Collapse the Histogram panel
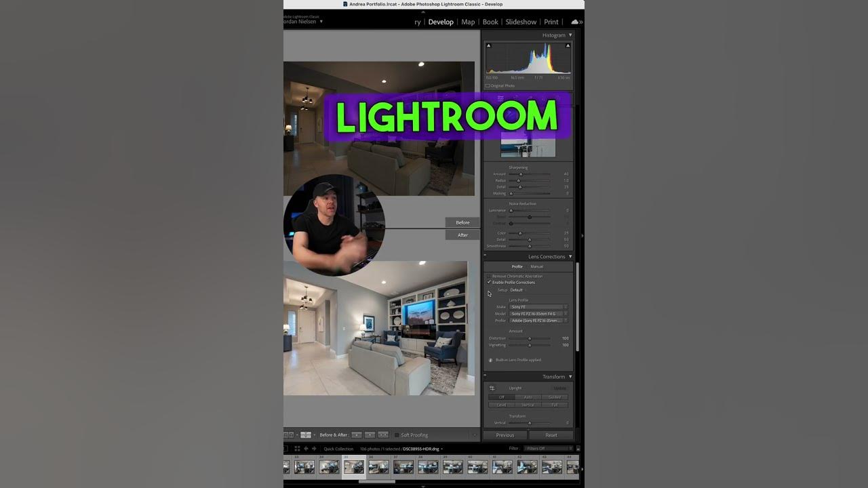The image size is (868, 488). pos(570,35)
